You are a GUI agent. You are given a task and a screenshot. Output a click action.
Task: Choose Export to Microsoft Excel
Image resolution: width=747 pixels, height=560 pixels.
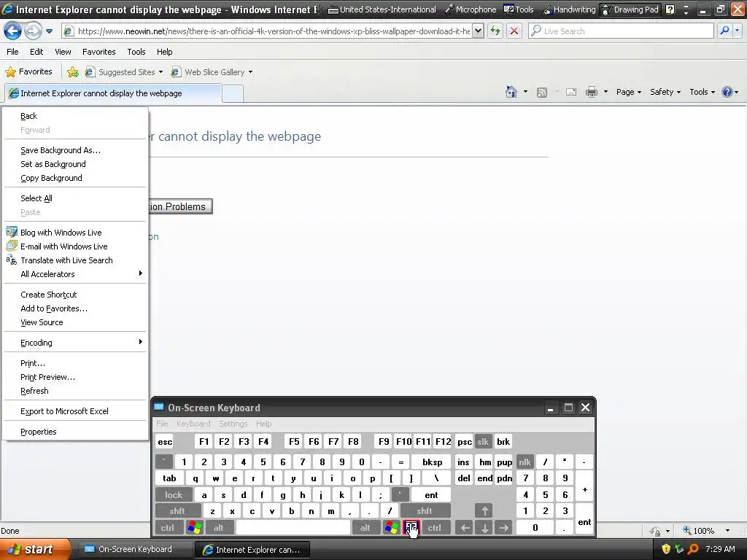pos(75,411)
